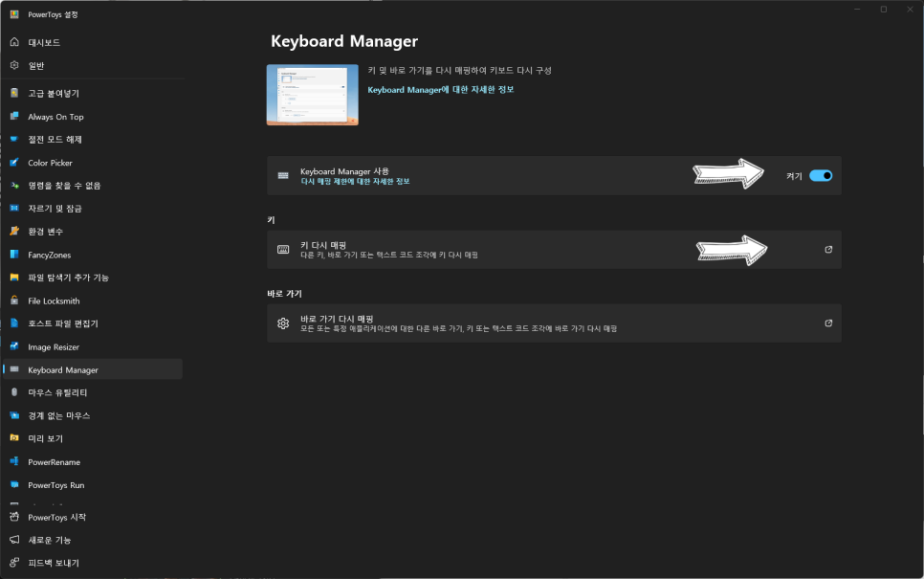Image resolution: width=924 pixels, height=579 pixels.
Task: Click the 마우스 유틸리티 mouse icon
Action: point(14,392)
